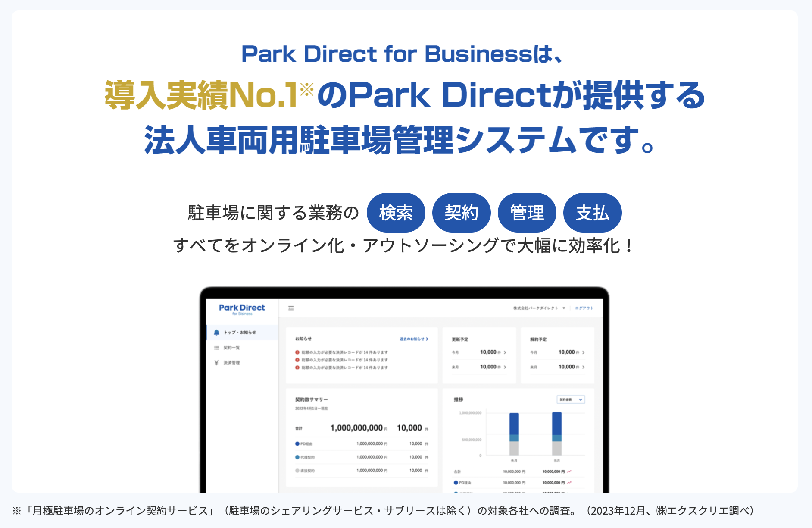Click the blue dot next to PD経由 in 契約数サマリー
The height and width of the screenshot is (528, 812).
click(x=297, y=443)
